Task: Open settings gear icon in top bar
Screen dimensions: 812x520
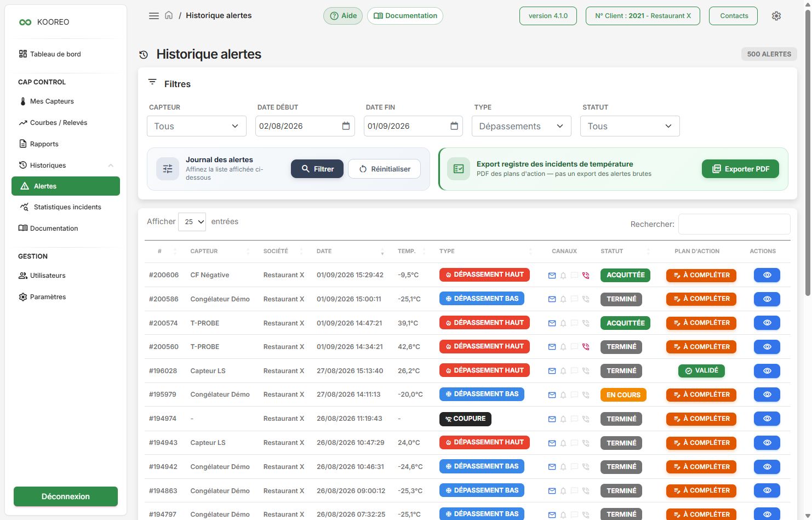Action: point(776,16)
